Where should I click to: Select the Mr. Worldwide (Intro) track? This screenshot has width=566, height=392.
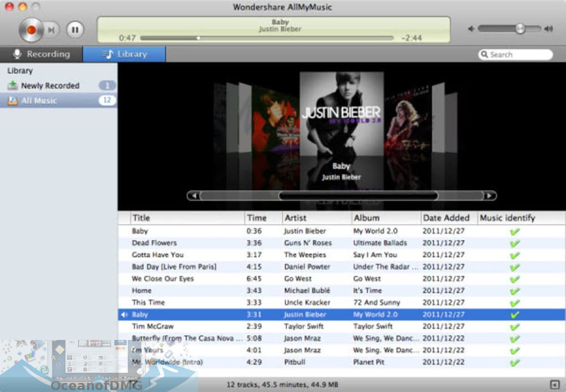[341, 362]
